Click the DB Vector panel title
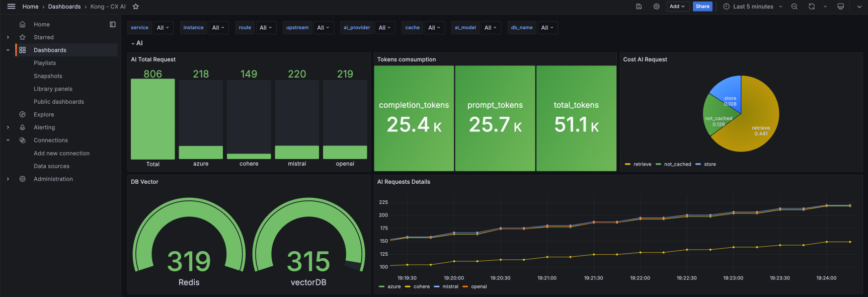The image size is (868, 297). [x=144, y=182]
